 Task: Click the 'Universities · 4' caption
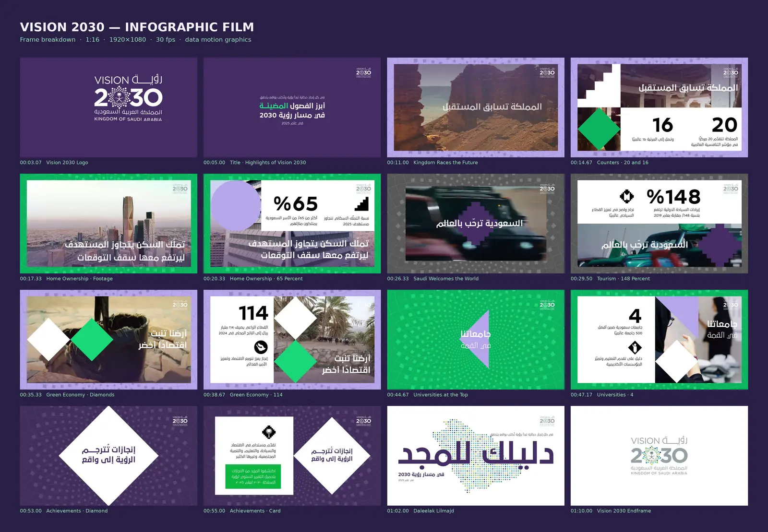[x=615, y=395]
